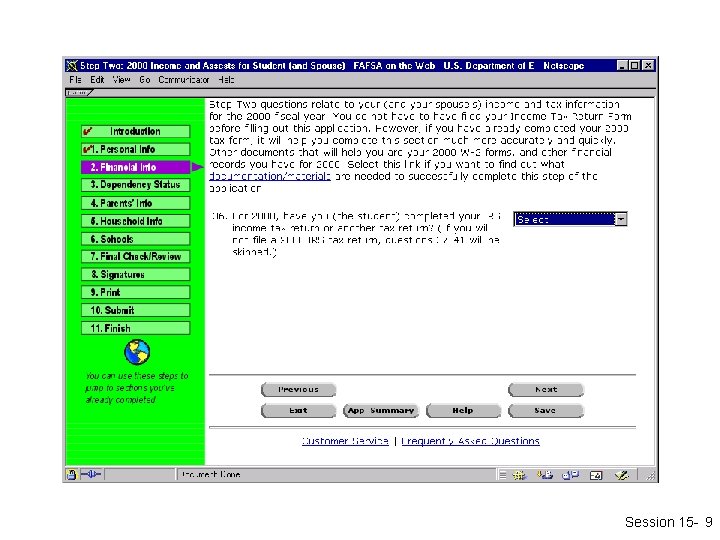The width and height of the screenshot is (720, 540).
Task: Open the Communicator menu
Action: pos(184,80)
